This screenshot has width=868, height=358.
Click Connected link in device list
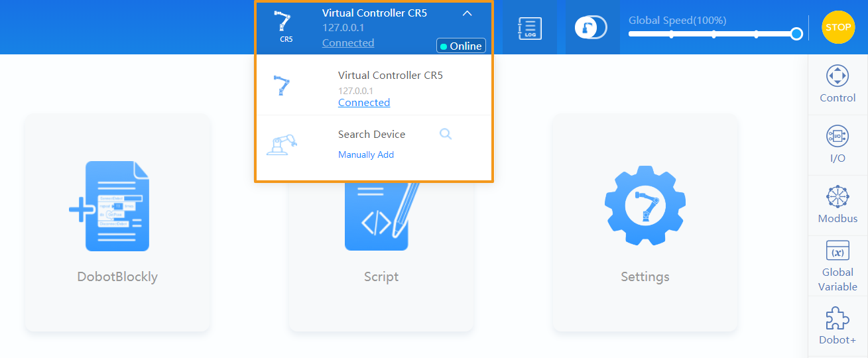click(364, 103)
